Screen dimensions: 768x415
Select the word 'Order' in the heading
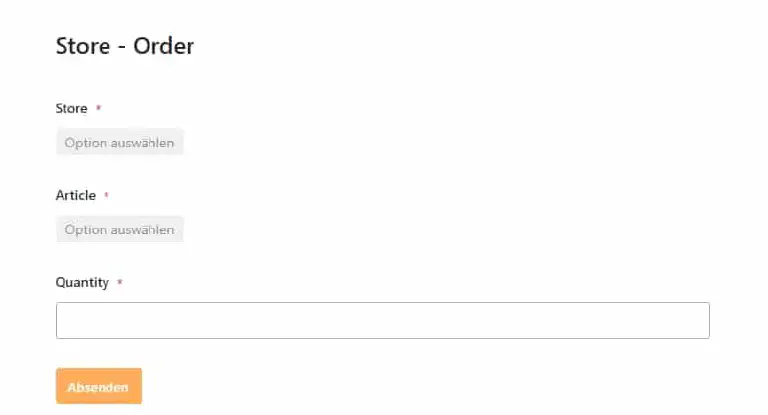coord(164,46)
